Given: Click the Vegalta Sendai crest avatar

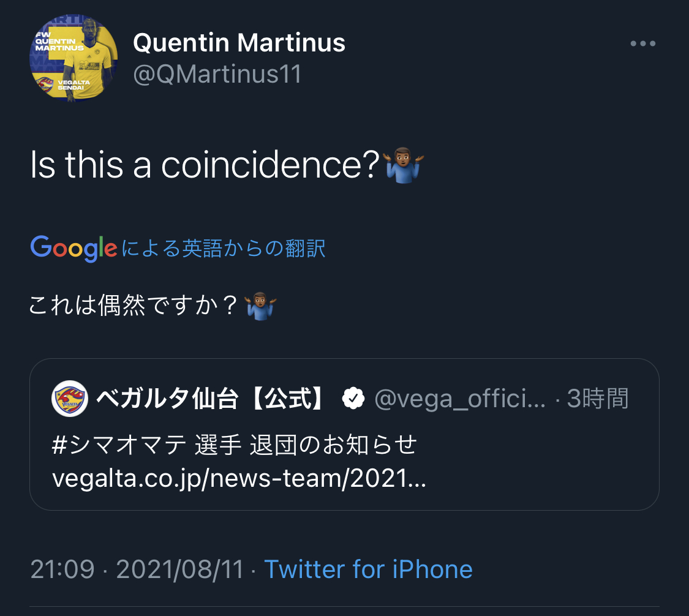Looking at the screenshot, I should (69, 399).
